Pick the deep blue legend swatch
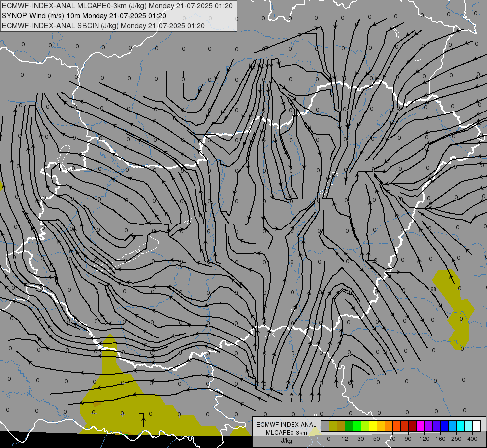This screenshot has width=487, height=448. tap(444, 426)
